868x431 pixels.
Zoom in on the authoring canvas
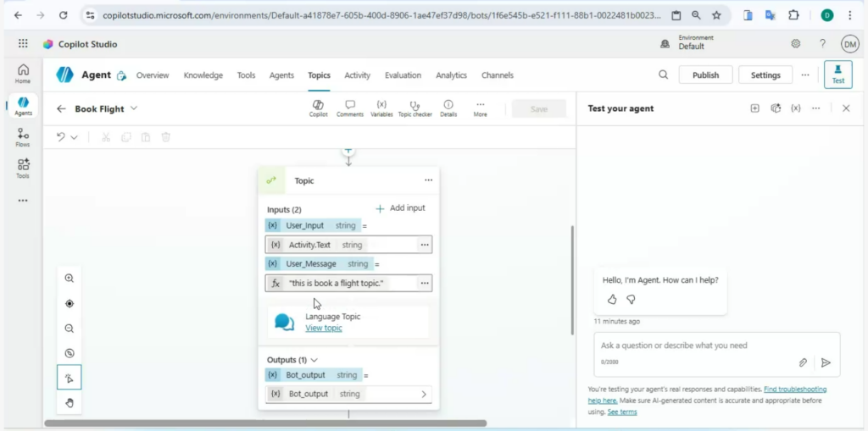pos(70,278)
